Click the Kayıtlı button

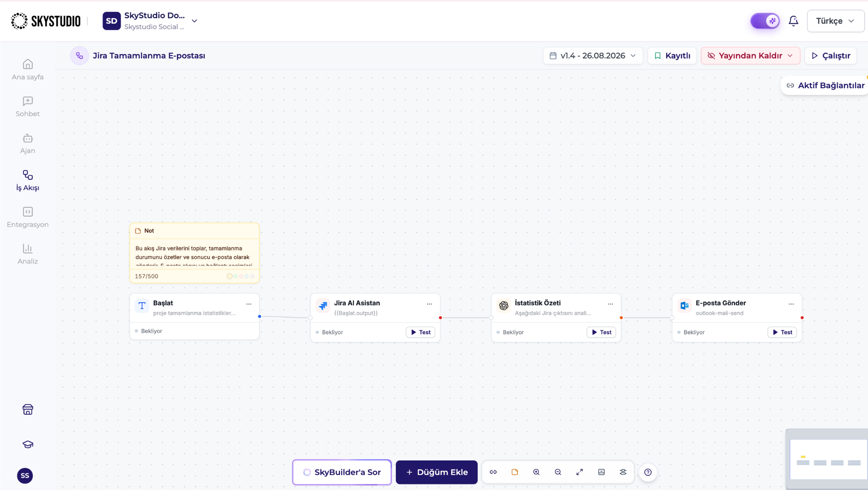pyautogui.click(x=672, y=56)
